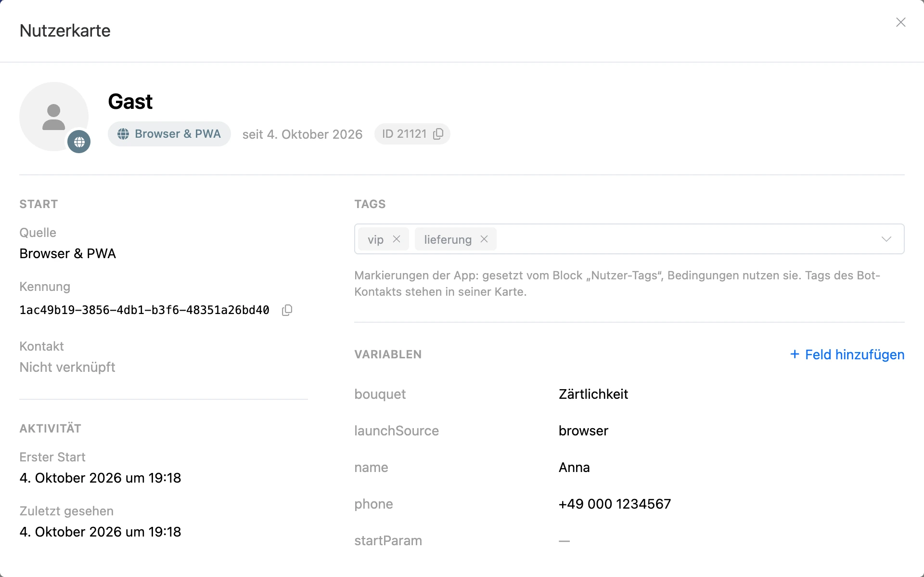Select the bouquet value Zärtlichkeit
The image size is (924, 577).
(593, 394)
